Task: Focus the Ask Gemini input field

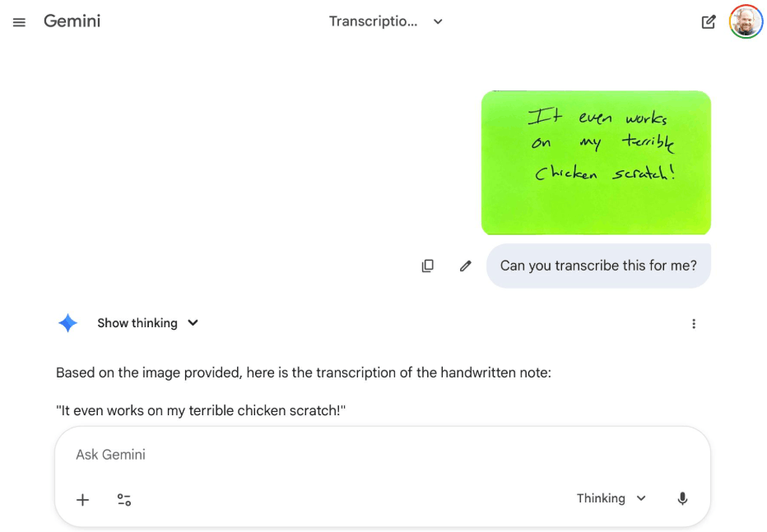Action: click(383, 455)
